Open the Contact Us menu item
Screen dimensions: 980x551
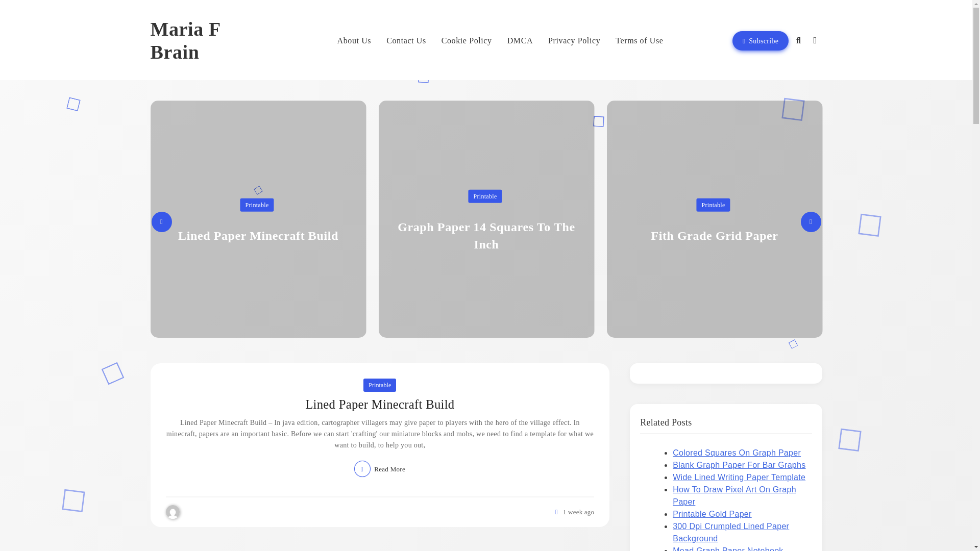(x=406, y=41)
